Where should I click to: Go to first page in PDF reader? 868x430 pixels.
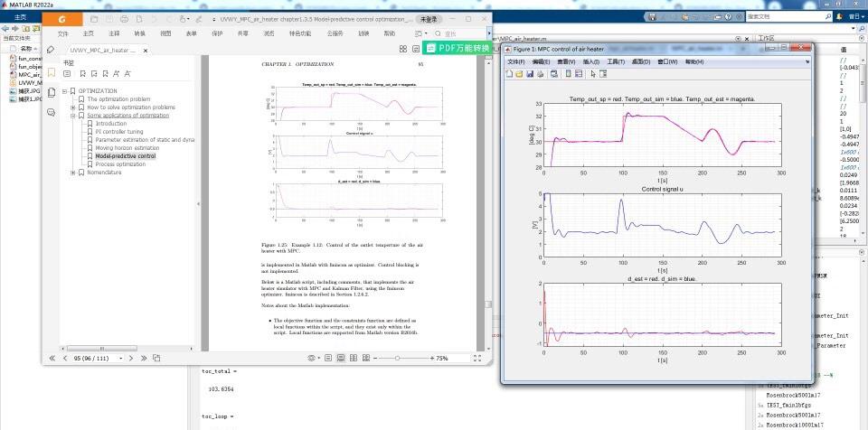pos(52,358)
